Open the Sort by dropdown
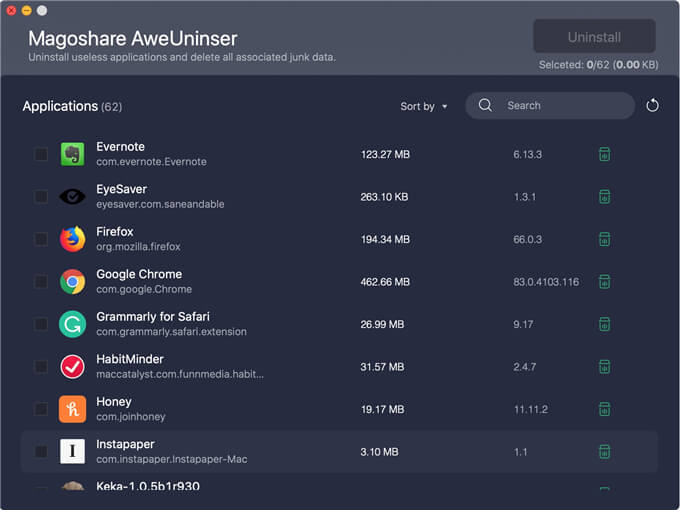The width and height of the screenshot is (680, 510). click(424, 106)
